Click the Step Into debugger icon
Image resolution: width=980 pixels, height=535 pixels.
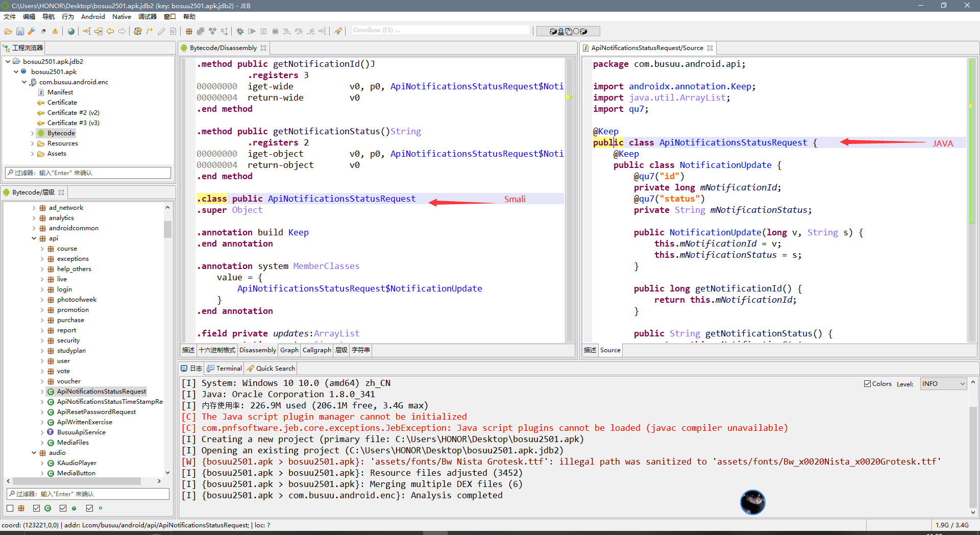pos(287,32)
